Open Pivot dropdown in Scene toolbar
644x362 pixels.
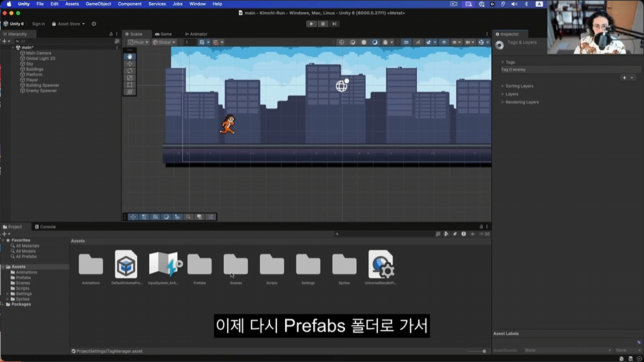[138, 42]
